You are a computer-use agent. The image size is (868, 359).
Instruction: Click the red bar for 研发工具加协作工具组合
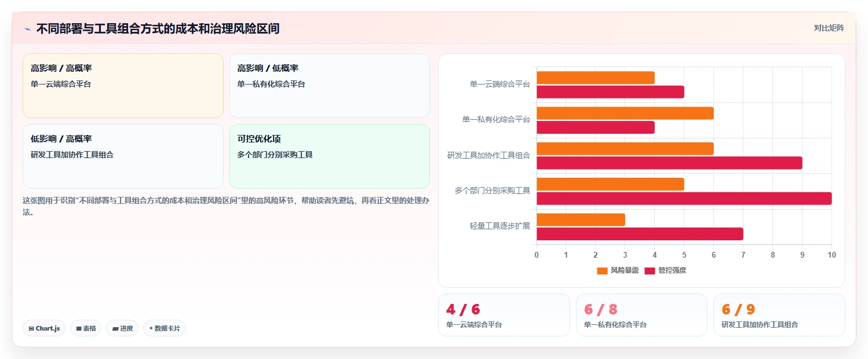[x=669, y=163]
